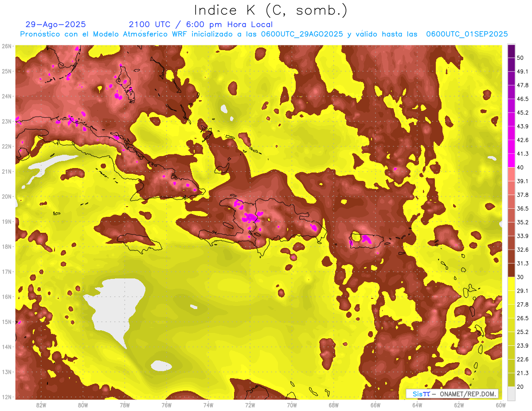This screenshot has width=532, height=411.
Task: Click the '70W' longitude axis label
Action: [x=292, y=405]
